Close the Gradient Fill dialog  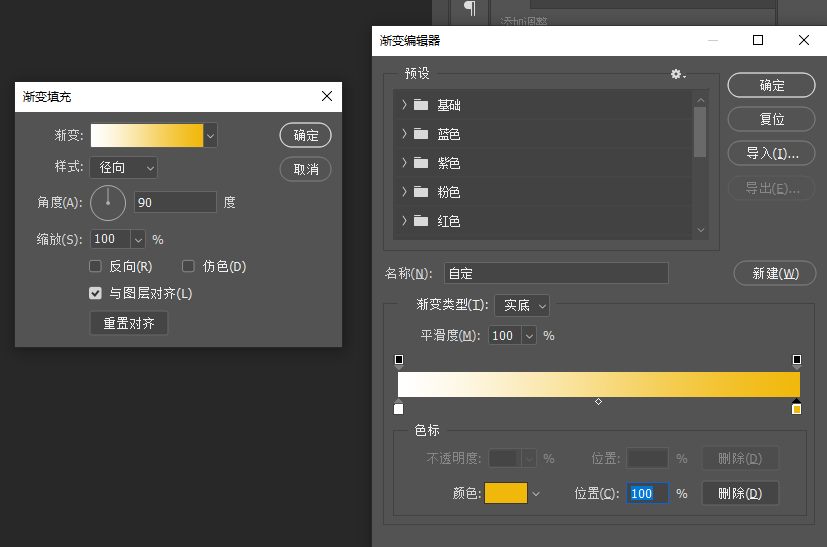coord(327,96)
